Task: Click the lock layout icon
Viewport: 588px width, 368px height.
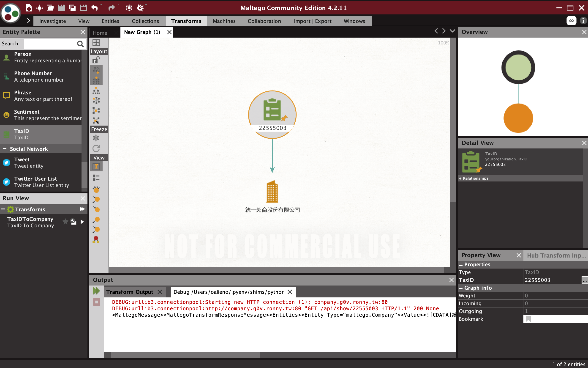Action: pos(96,60)
